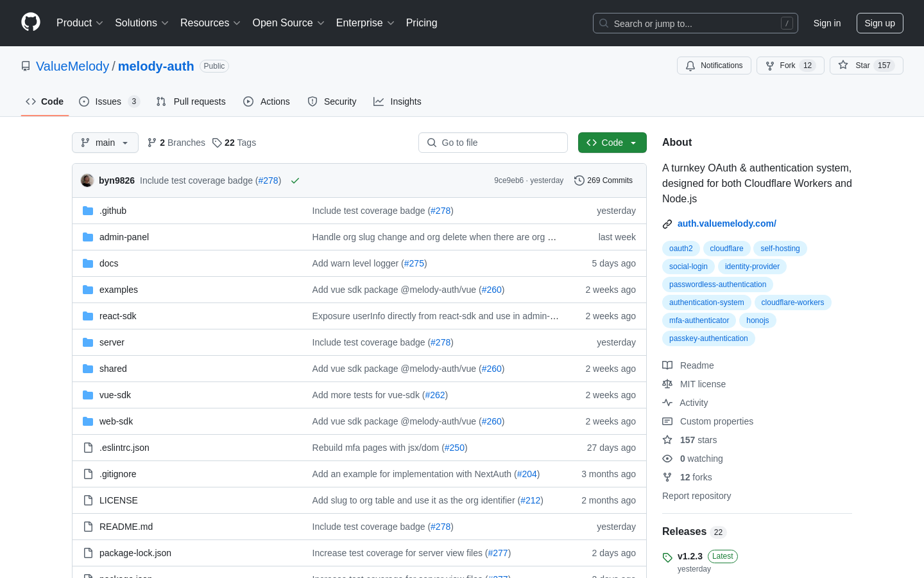This screenshot has width=924, height=578.
Task: Click link icon next to auth.valuemelody.com
Action: tap(667, 224)
